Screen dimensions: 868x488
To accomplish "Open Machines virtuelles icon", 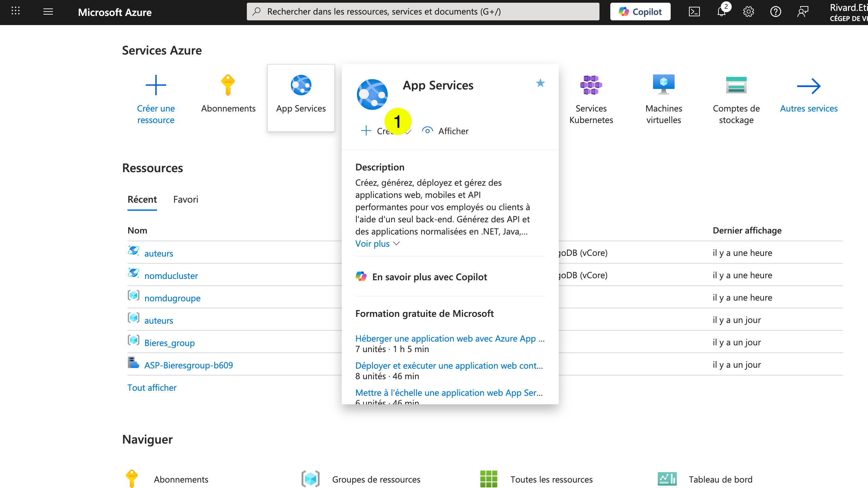I will pos(663,85).
